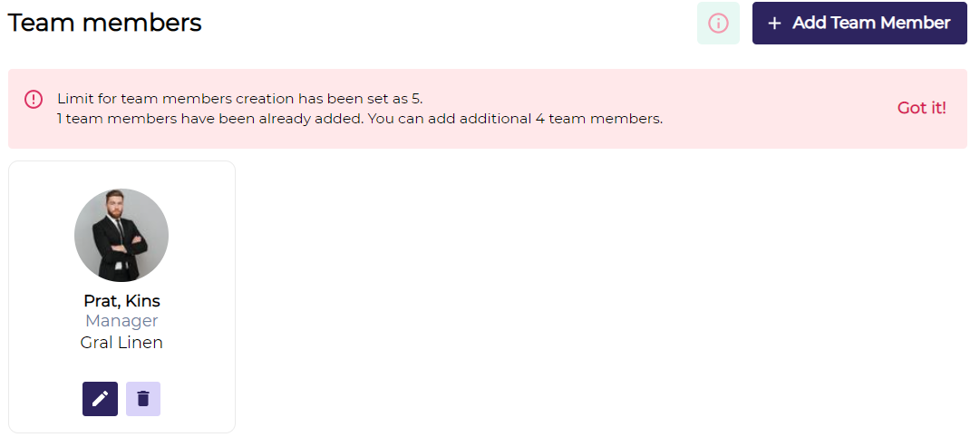Acknowledge the team limit warning
This screenshot has height=447, width=980.
[x=921, y=108]
